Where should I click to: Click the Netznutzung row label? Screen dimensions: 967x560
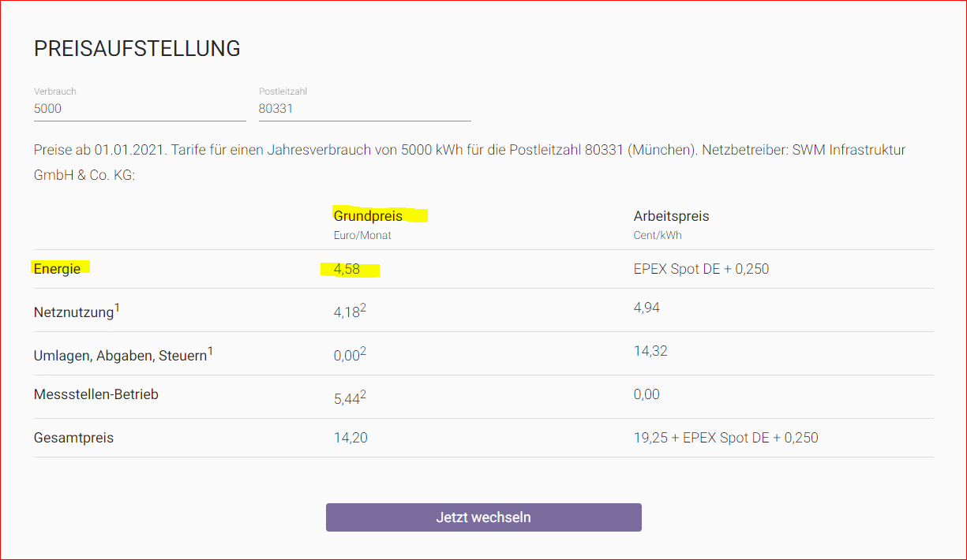[x=73, y=312]
